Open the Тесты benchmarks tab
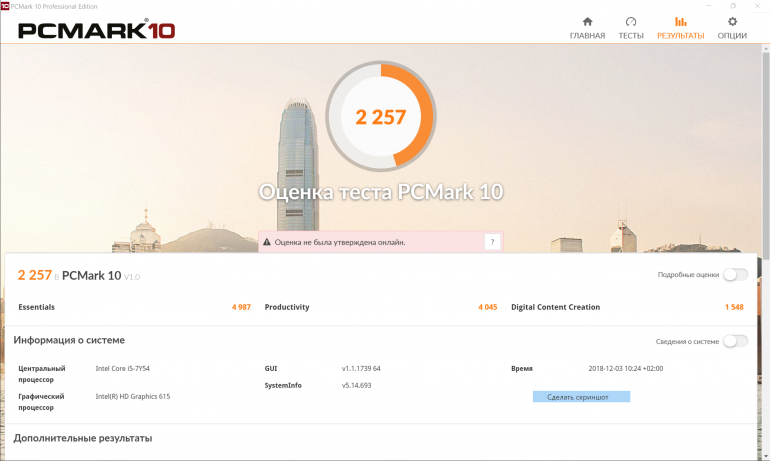 (x=630, y=28)
